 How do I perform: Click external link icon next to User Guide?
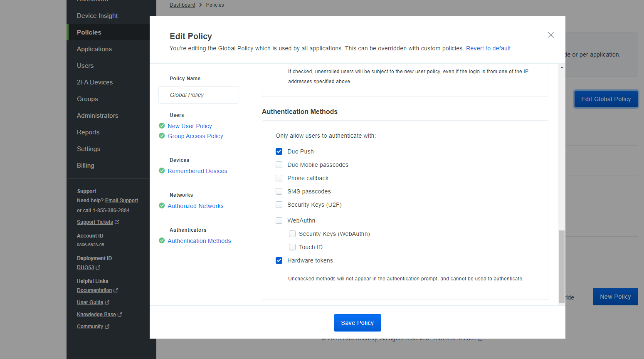107,302
